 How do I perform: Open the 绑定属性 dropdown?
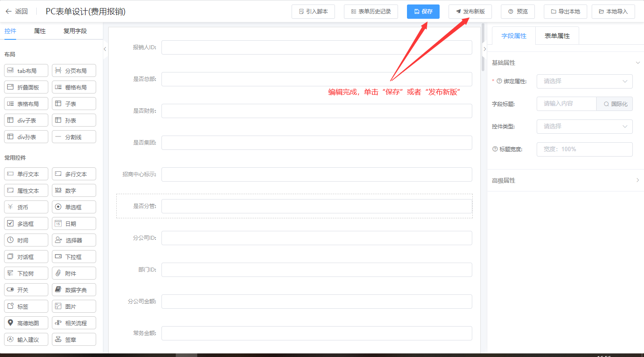[585, 81]
